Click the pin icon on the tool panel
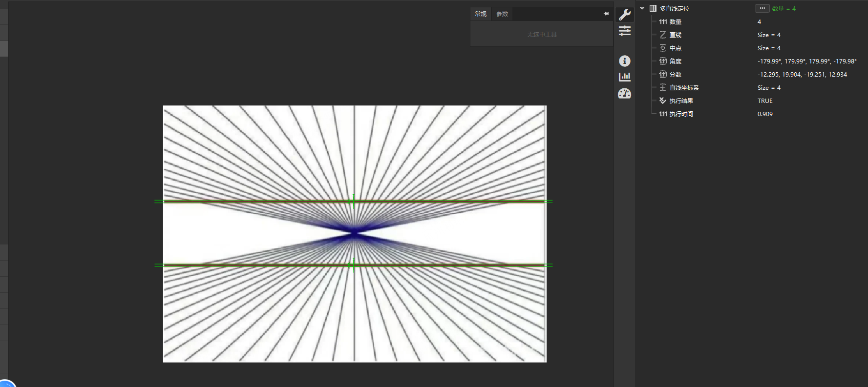The height and width of the screenshot is (387, 868). click(x=606, y=14)
